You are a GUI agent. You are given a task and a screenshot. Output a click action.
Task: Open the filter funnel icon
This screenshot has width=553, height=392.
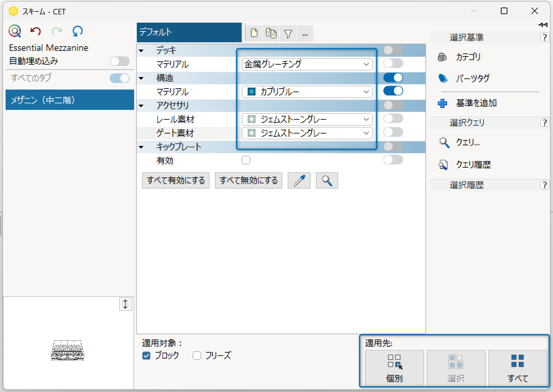click(x=288, y=33)
